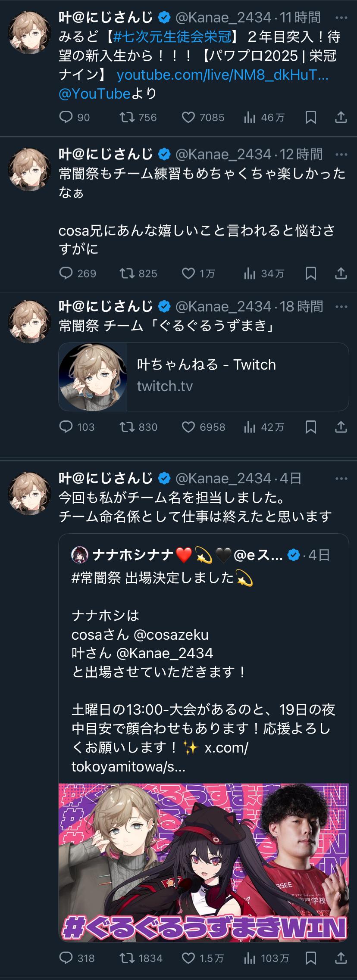Like the tweet with 7085 likes

click(x=188, y=117)
